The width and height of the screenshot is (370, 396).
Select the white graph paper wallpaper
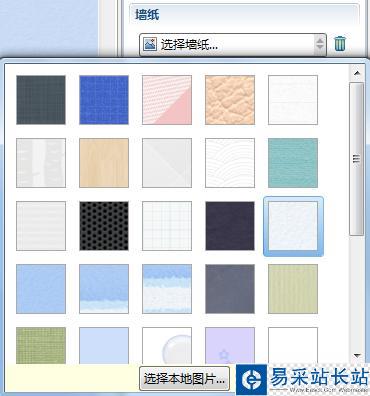(167, 226)
